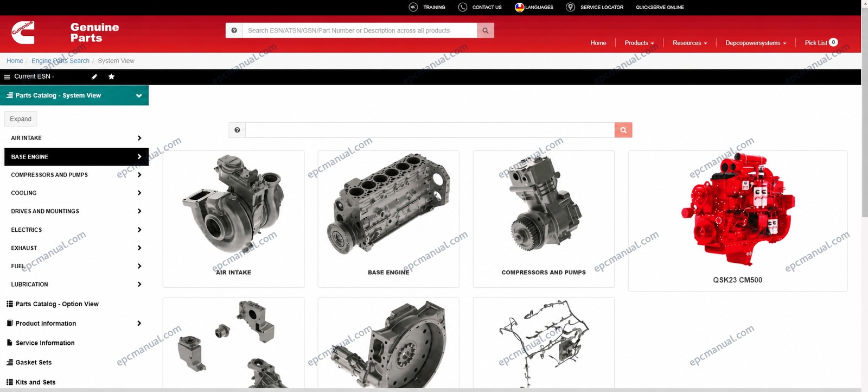Select the FUEL sidebar item
The width and height of the screenshot is (868, 392).
coord(76,266)
